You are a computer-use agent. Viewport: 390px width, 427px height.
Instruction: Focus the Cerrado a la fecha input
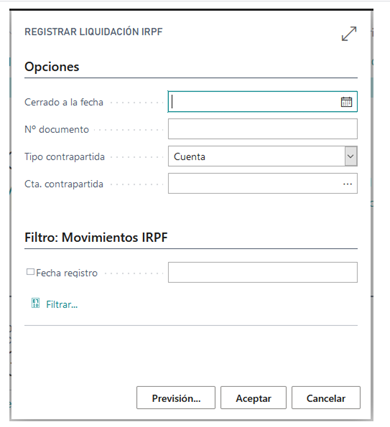pyautogui.click(x=263, y=102)
